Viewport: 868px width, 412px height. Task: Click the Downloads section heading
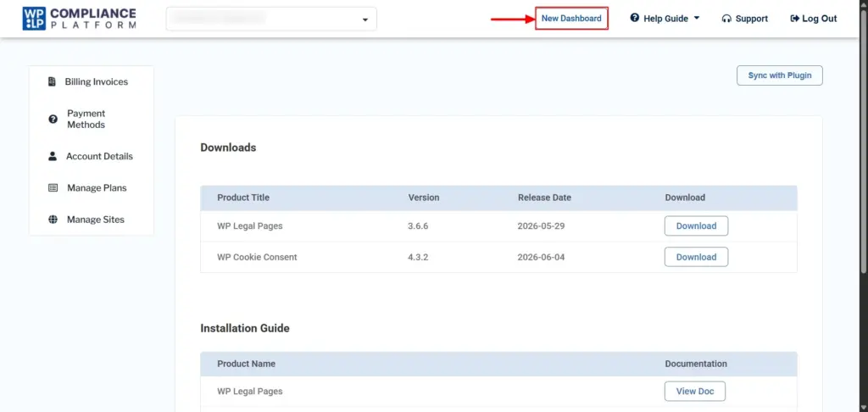228,148
